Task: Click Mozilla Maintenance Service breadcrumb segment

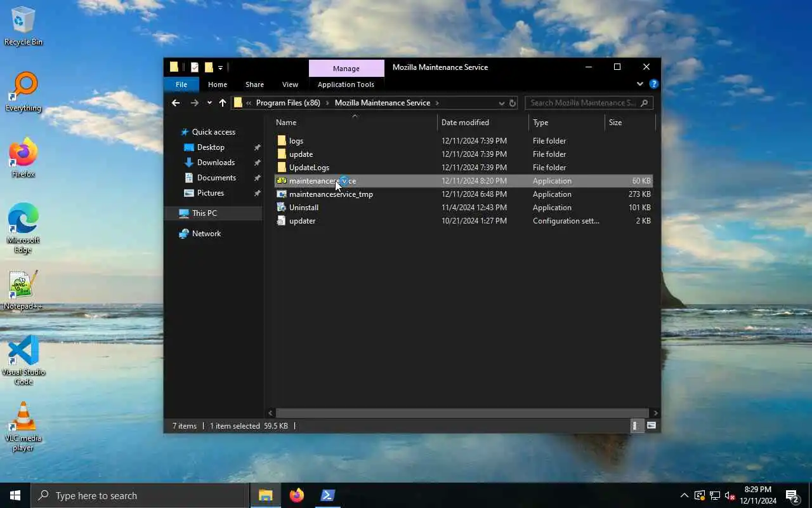Action: [x=383, y=103]
